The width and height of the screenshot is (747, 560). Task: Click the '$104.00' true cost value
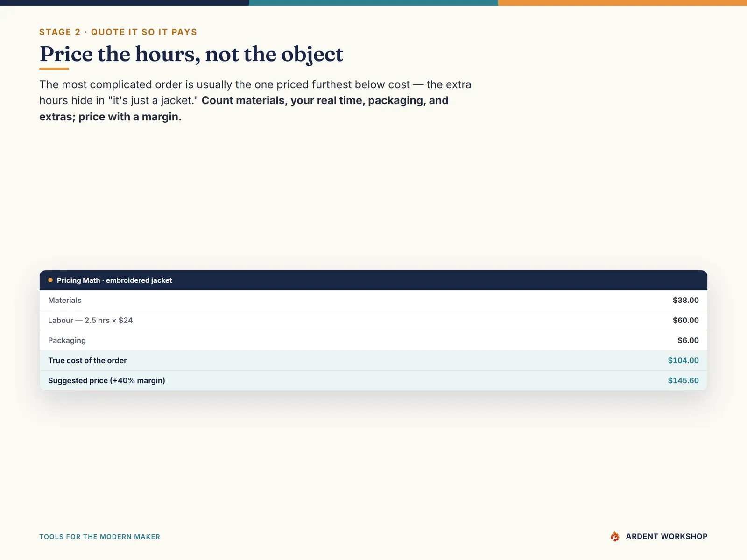click(x=683, y=360)
